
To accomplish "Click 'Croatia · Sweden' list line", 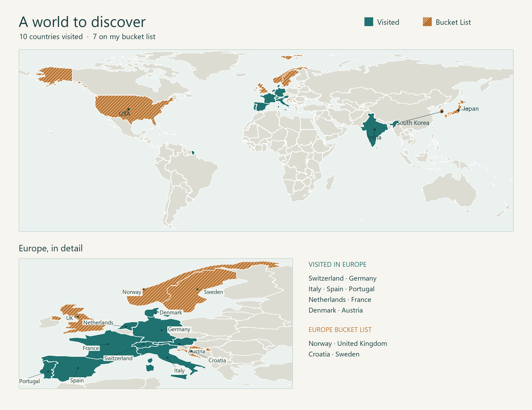I will (334, 354).
